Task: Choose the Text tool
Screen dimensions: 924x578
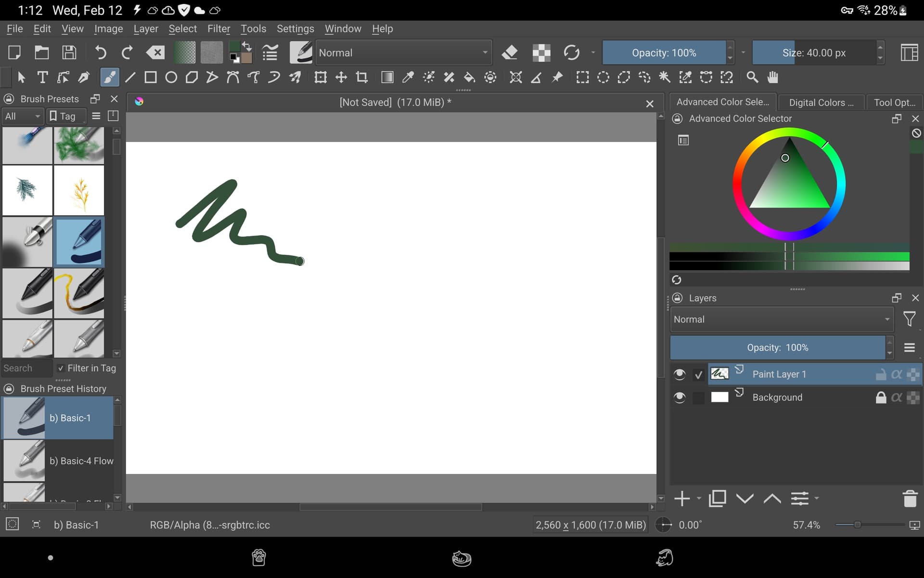Action: point(42,77)
